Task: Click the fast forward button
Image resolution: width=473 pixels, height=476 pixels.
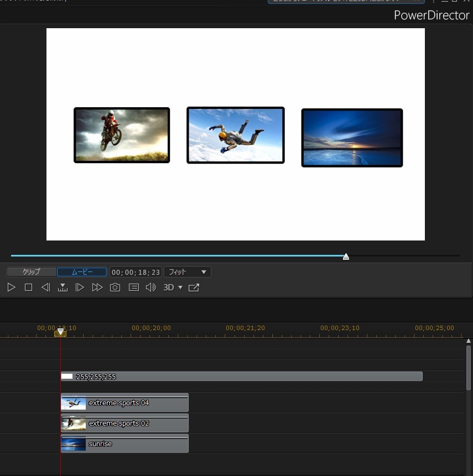Action: pyautogui.click(x=97, y=287)
